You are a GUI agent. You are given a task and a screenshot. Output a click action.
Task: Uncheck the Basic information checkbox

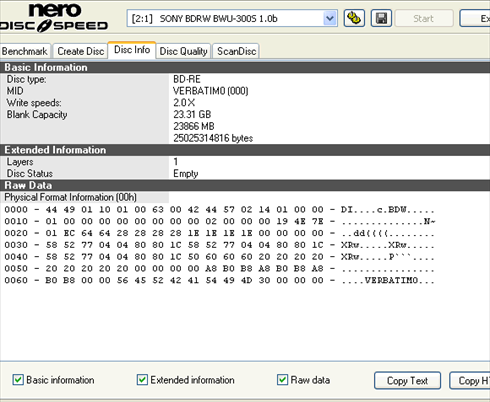[18, 380]
